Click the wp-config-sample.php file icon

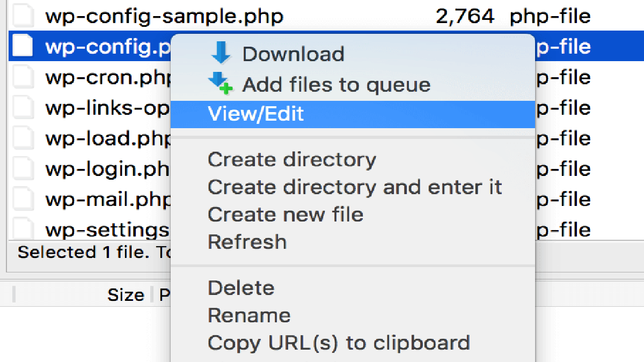click(23, 17)
